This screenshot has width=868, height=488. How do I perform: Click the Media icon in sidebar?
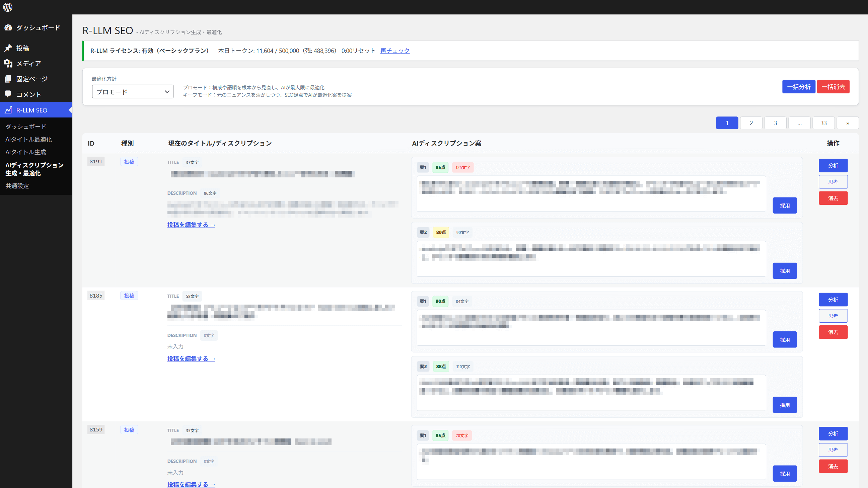(x=8, y=63)
